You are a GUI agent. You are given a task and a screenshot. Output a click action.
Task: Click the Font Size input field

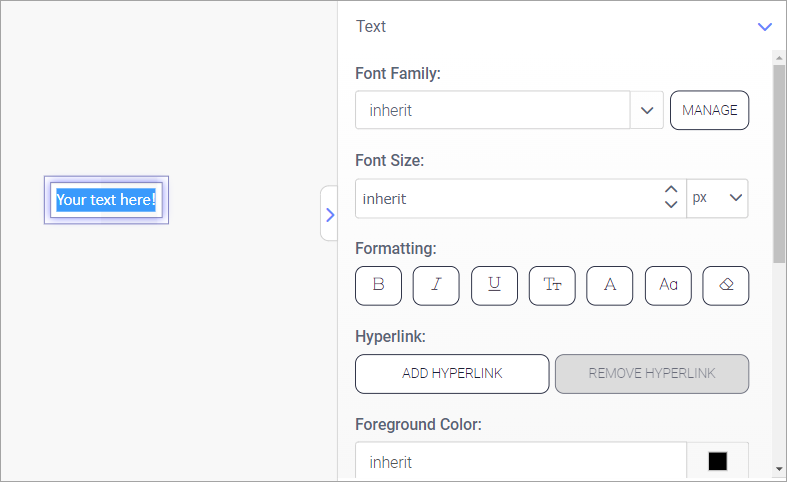[505, 198]
